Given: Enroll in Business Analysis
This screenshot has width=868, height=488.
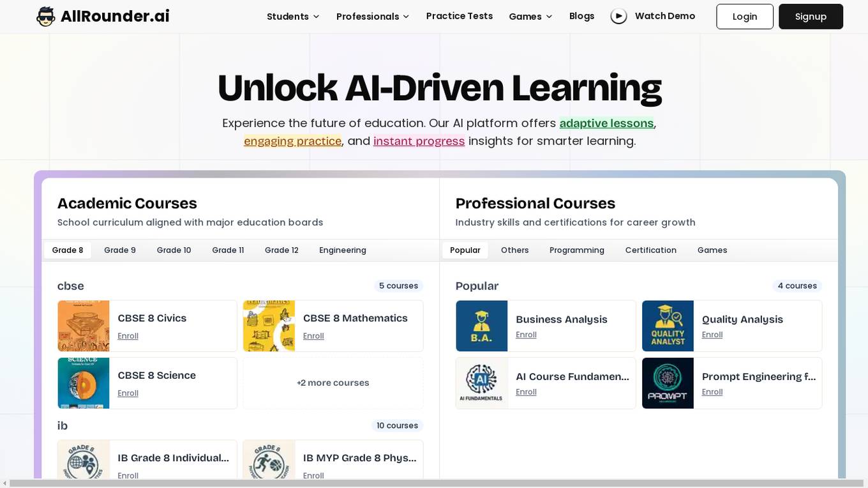Looking at the screenshot, I should [526, 335].
